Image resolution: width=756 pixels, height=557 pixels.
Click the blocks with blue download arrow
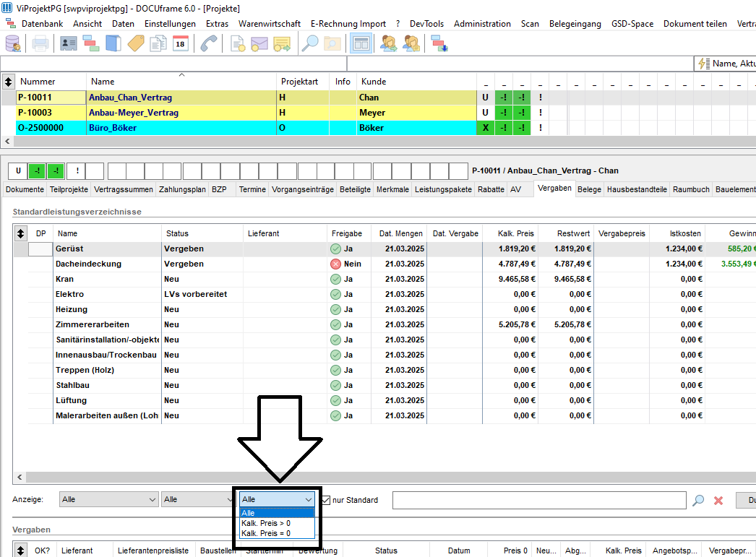pyautogui.click(x=439, y=44)
